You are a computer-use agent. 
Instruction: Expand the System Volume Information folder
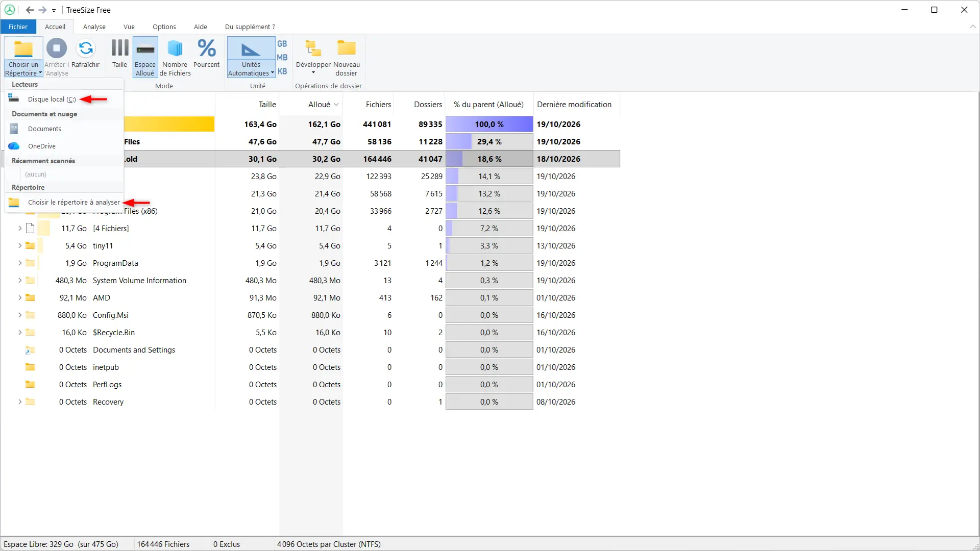click(x=20, y=281)
